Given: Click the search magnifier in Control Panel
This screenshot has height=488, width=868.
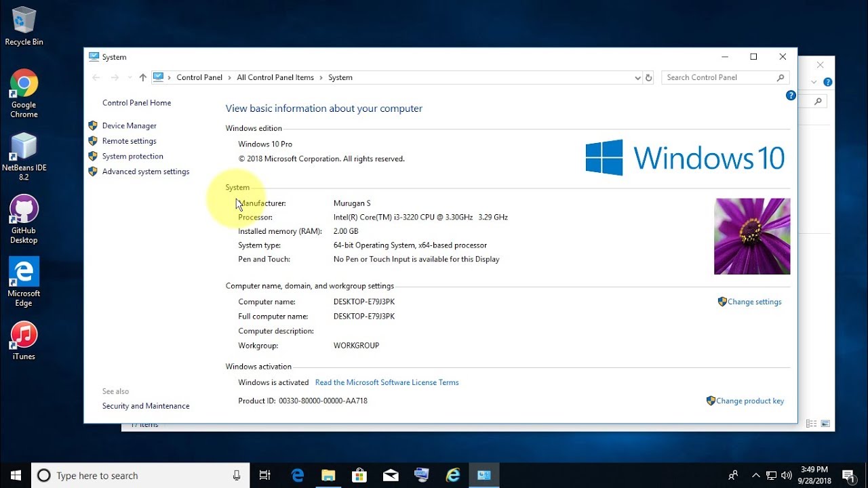Looking at the screenshot, I should pos(781,77).
